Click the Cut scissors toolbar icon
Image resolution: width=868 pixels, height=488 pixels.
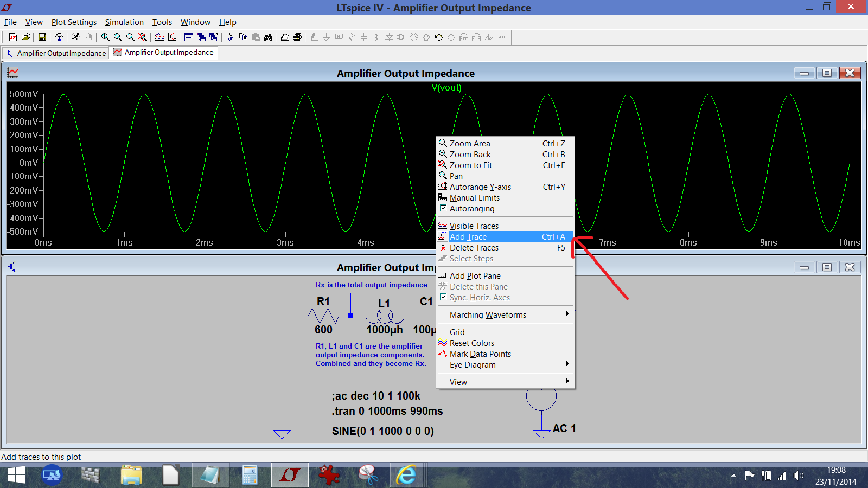[231, 37]
